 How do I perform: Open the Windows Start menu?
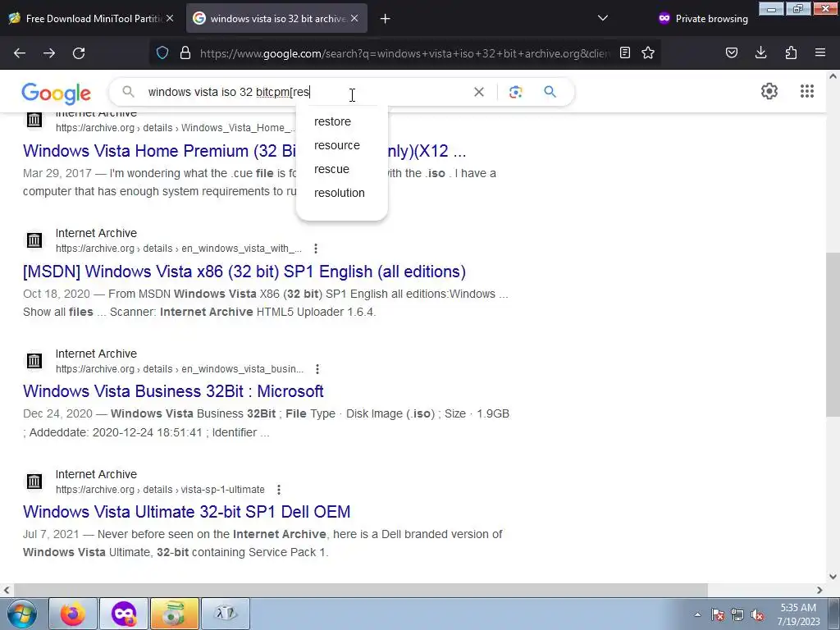[x=21, y=614]
